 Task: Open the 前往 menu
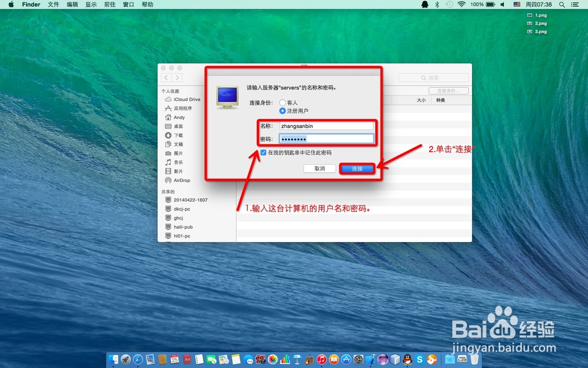110,5
